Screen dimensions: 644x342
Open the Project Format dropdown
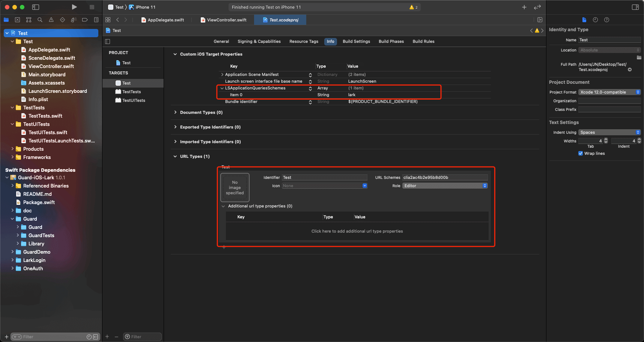point(609,92)
